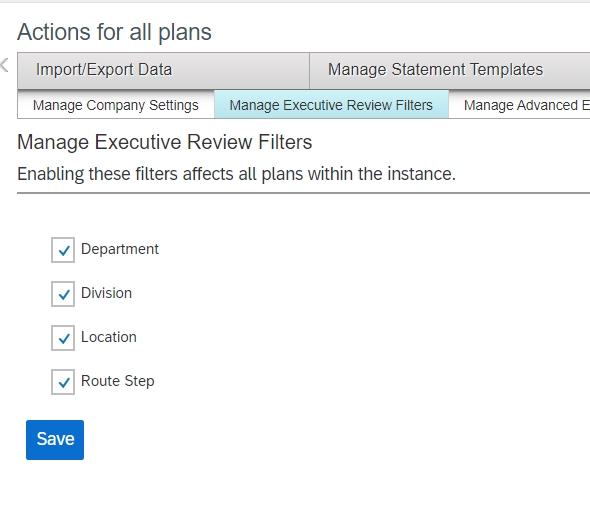Click the Department label text
This screenshot has width=590, height=524.
pyautogui.click(x=120, y=249)
